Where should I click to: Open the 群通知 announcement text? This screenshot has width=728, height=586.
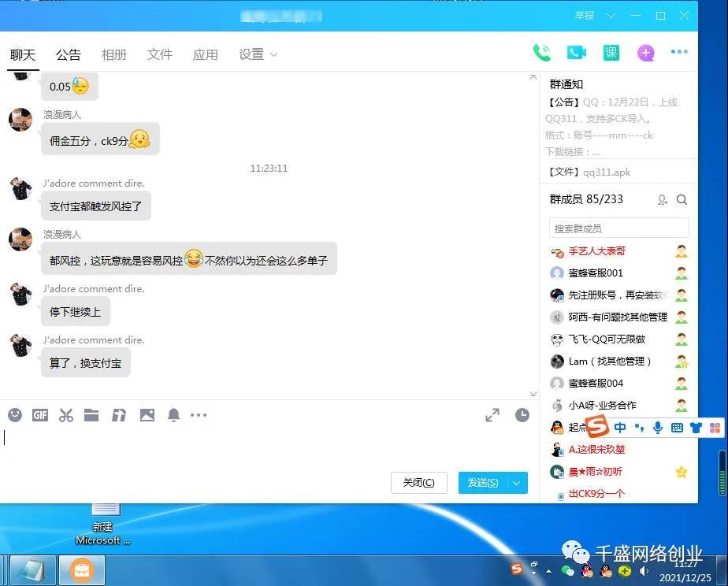[x=612, y=127]
